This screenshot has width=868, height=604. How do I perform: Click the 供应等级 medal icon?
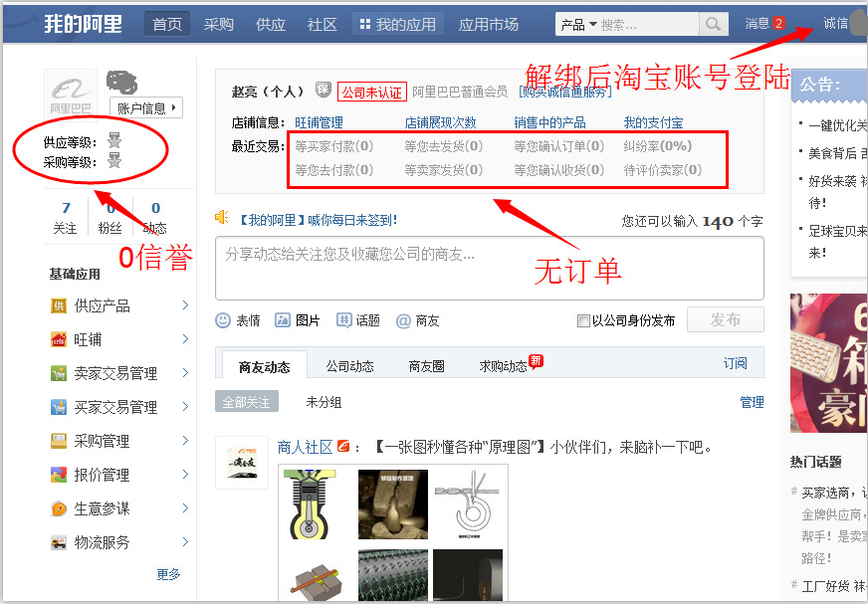point(114,140)
